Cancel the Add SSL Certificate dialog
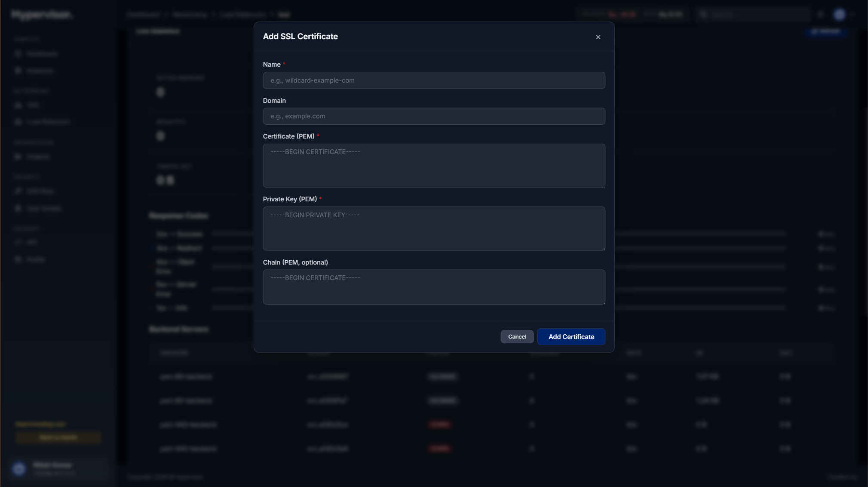The image size is (868, 487). point(516,336)
